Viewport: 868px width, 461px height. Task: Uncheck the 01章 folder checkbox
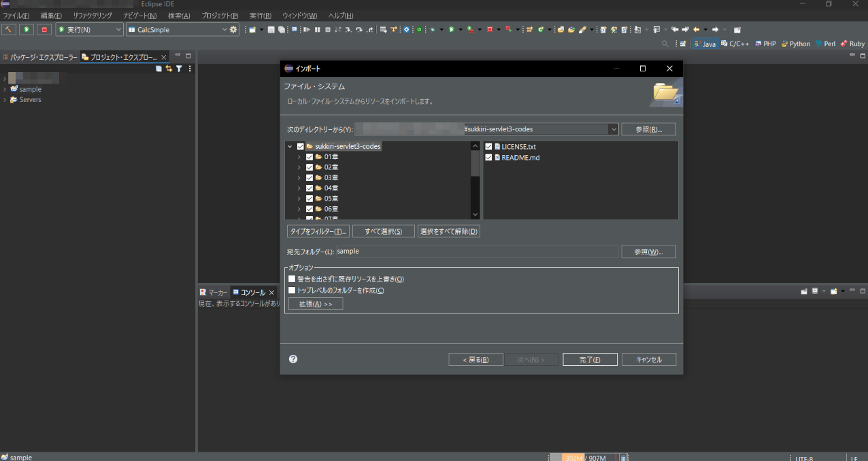pos(310,157)
